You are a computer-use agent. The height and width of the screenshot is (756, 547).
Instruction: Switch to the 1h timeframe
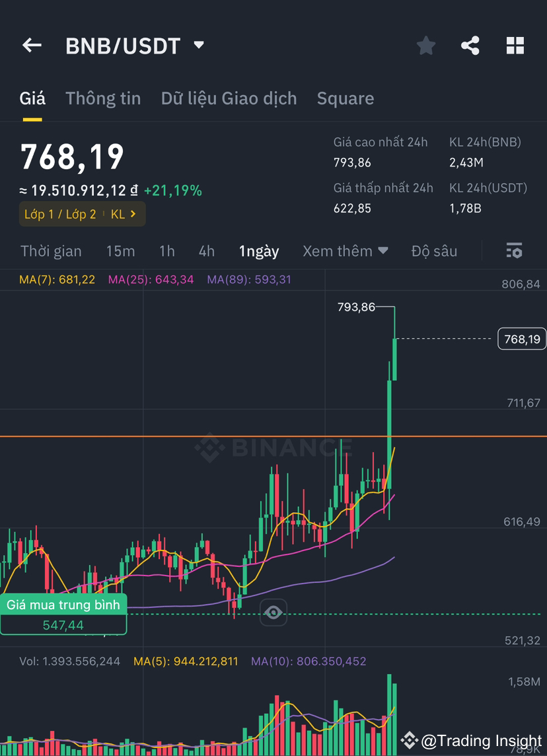166,251
